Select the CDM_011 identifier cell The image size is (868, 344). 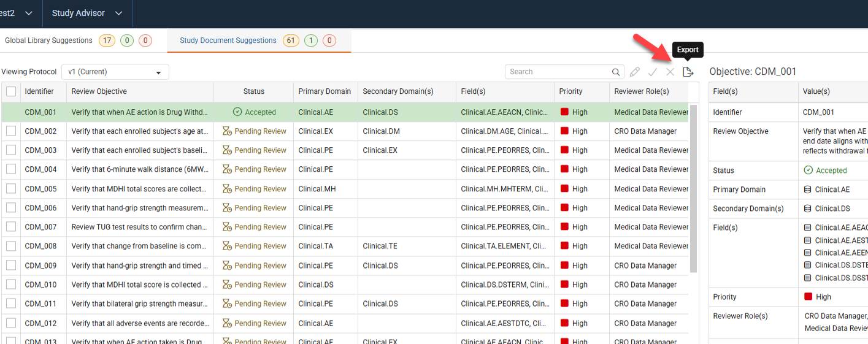tap(40, 304)
